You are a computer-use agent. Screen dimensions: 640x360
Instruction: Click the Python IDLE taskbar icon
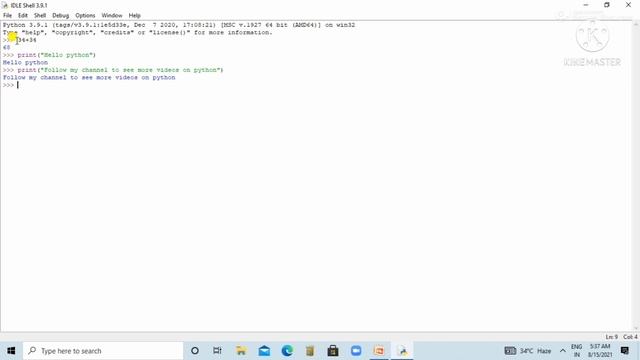tap(402, 351)
